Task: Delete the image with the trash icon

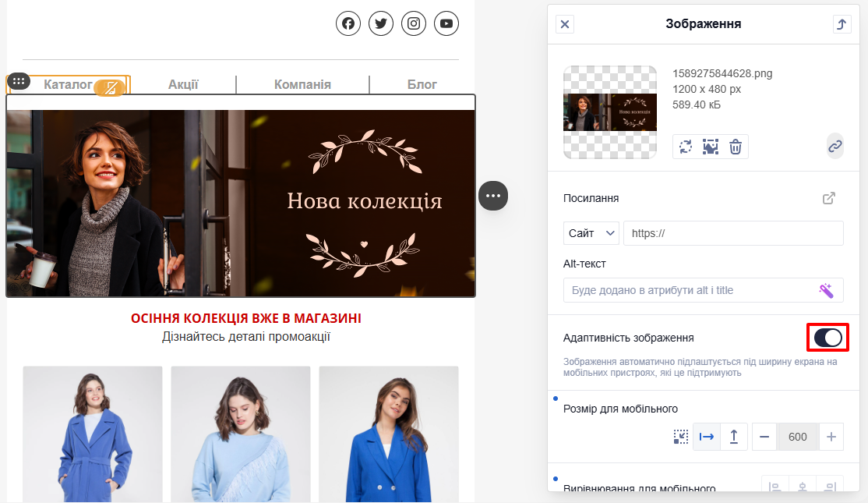Action: (x=735, y=147)
